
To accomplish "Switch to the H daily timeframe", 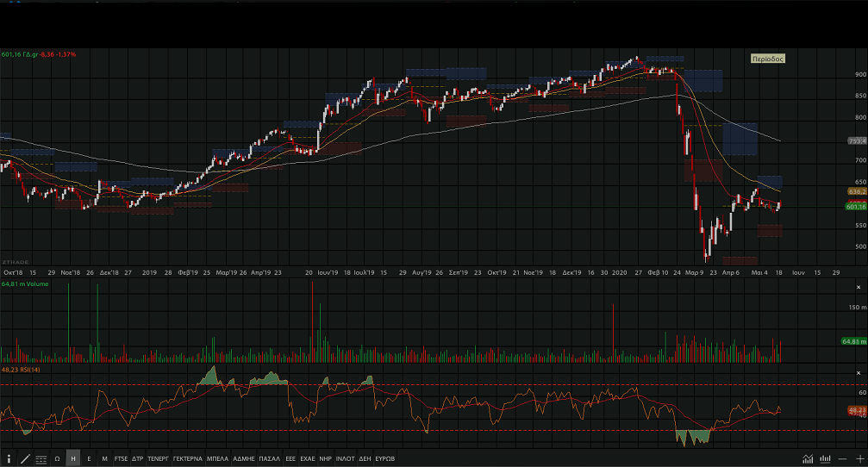I will click(x=73, y=458).
